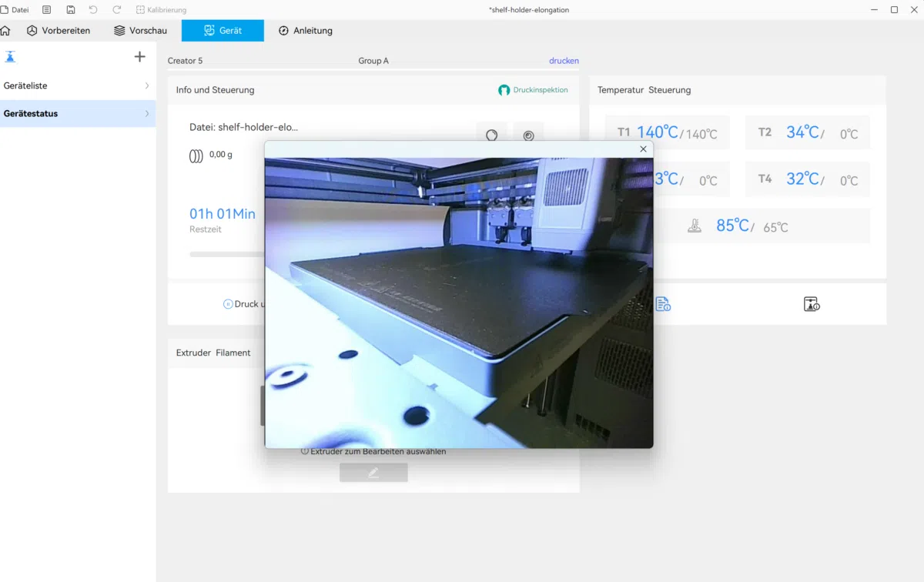Click the Creator 5 device name
Viewport: 924px width, 582px height.
pos(185,61)
